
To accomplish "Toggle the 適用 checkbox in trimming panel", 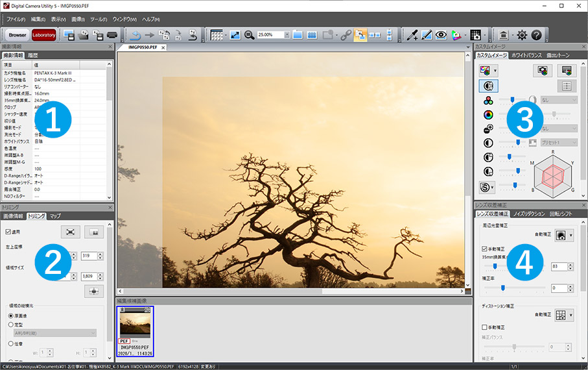I will [8, 232].
